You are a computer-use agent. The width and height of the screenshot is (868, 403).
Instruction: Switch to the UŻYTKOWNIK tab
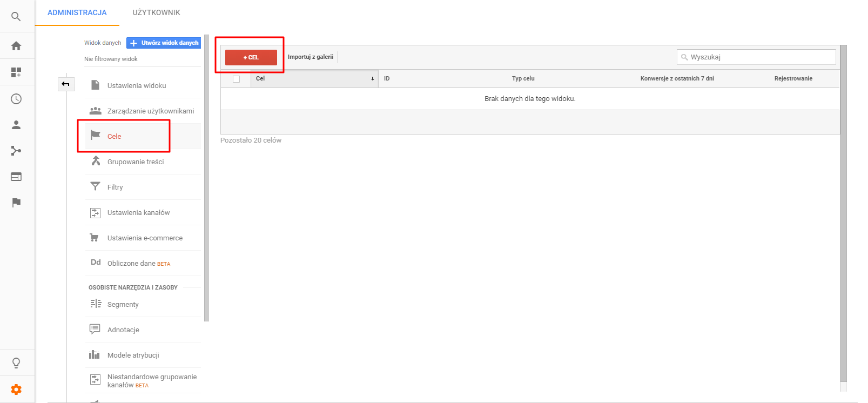pyautogui.click(x=156, y=12)
